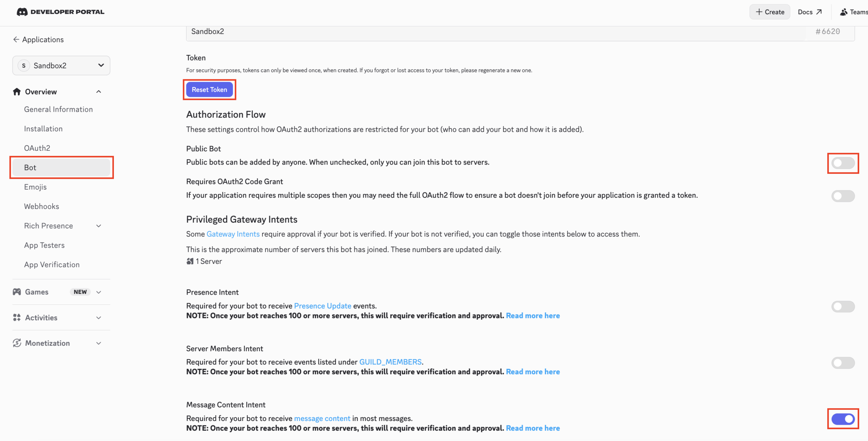868x441 pixels.
Task: Go to the Emojis sidebar page
Action: (35, 187)
